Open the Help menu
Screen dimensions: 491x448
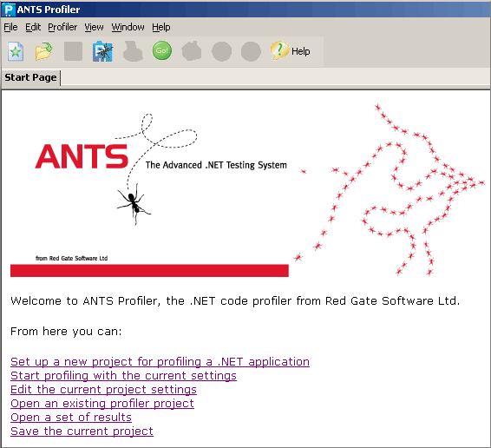[161, 27]
